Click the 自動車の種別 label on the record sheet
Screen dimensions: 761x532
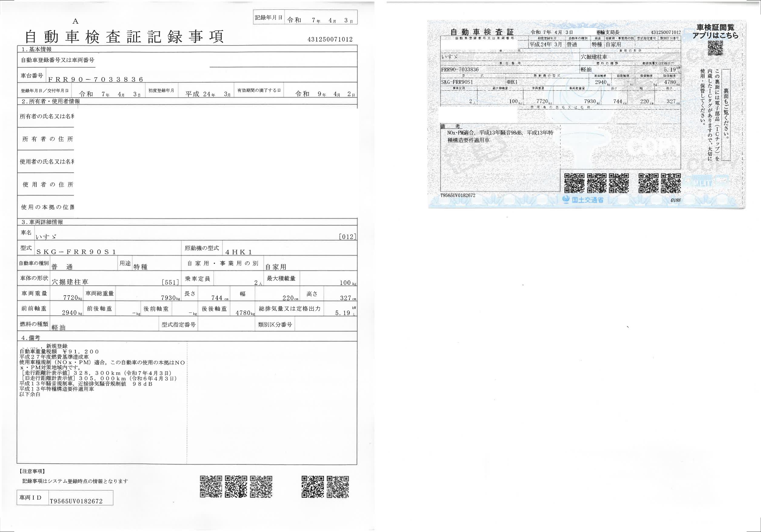(x=33, y=263)
